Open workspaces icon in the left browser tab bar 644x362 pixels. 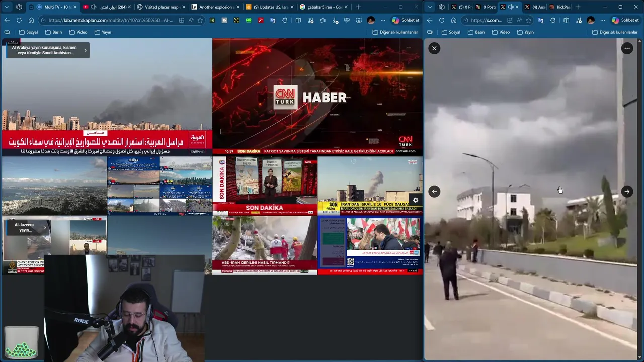pyautogui.click(x=19, y=7)
